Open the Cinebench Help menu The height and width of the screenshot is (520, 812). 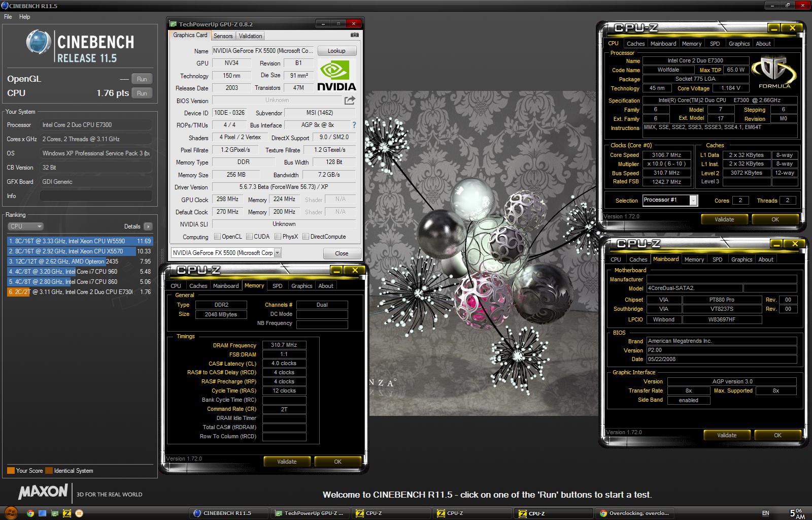tap(25, 17)
